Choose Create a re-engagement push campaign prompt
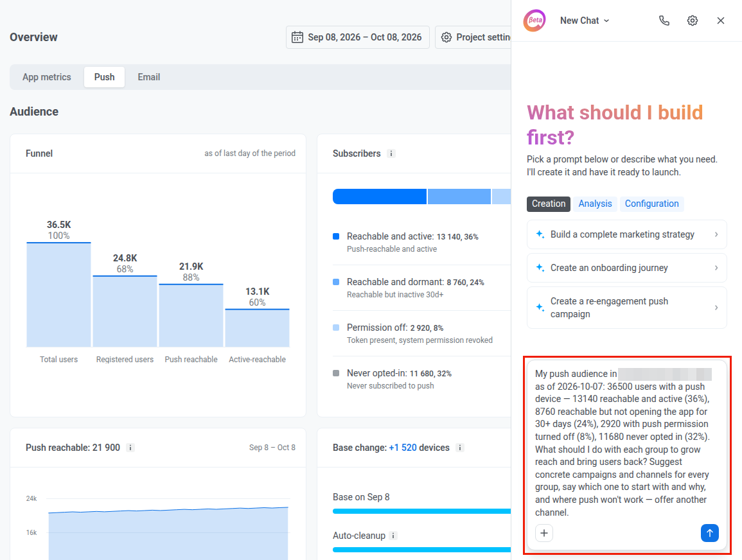Viewport: 742px width, 560px height. 626,308
